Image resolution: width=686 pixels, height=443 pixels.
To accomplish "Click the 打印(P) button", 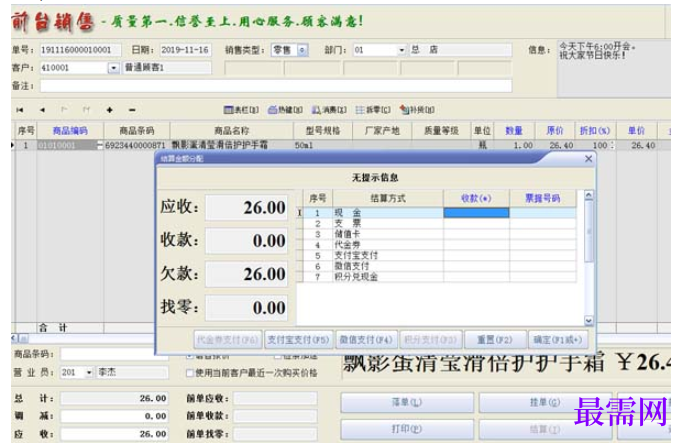I will click(407, 429).
